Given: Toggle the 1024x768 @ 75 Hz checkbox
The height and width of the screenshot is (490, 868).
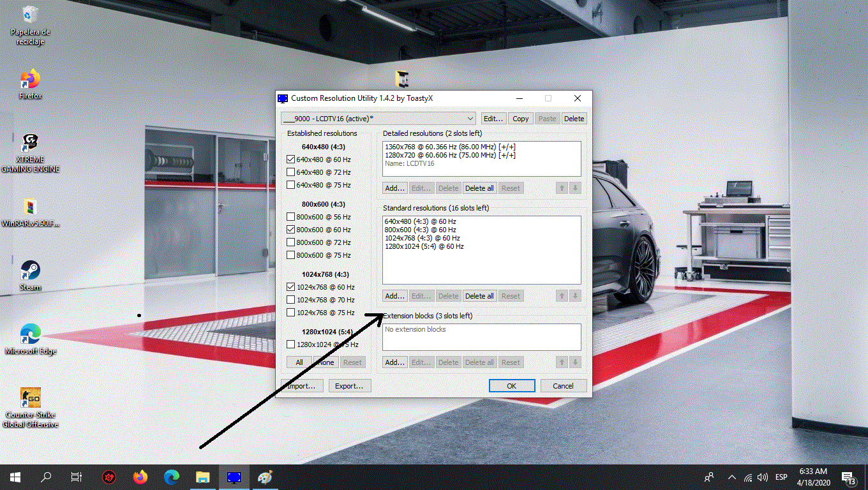Looking at the screenshot, I should point(291,313).
